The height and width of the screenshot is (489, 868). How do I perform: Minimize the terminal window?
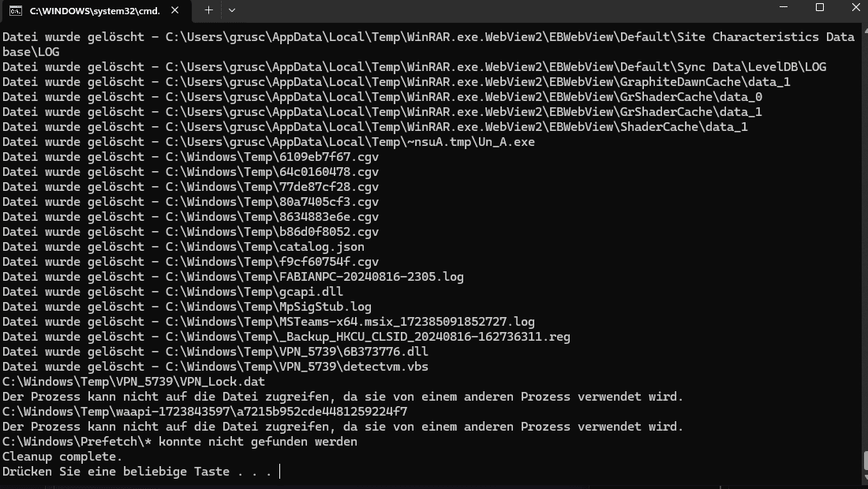click(x=782, y=8)
